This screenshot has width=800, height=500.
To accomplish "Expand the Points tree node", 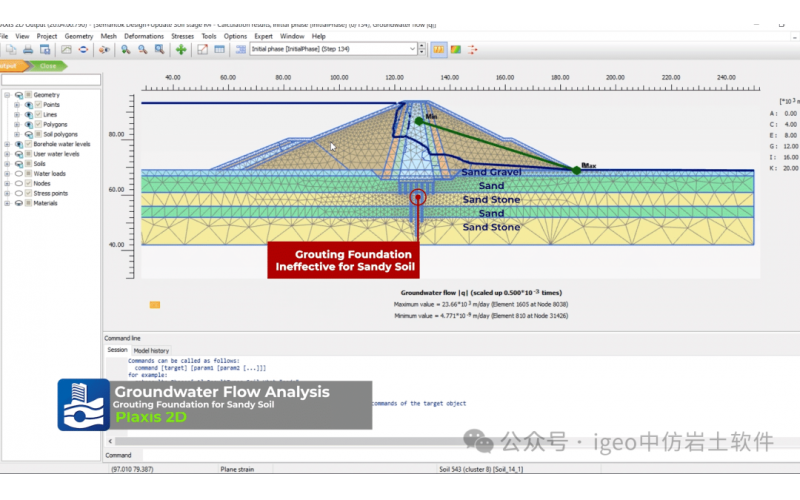I will (x=17, y=105).
